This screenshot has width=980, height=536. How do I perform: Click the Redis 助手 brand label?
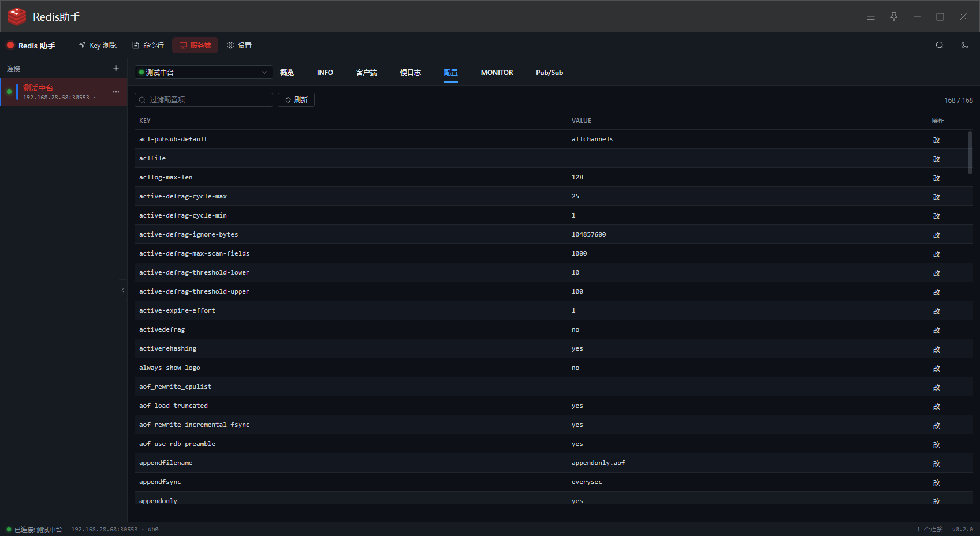click(31, 45)
